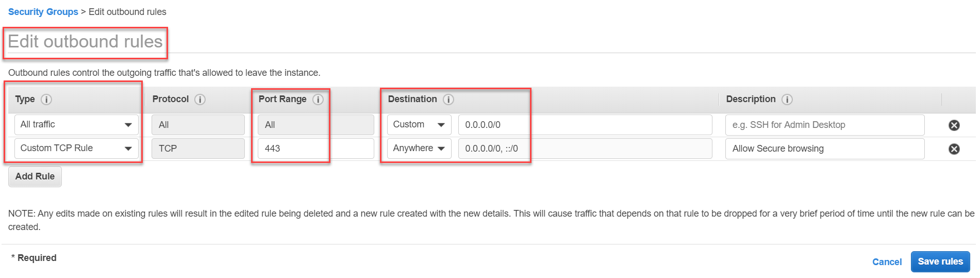Image resolution: width=980 pixels, height=278 pixels.
Task: Expand the Custom TCP Rule type dropdown
Action: pyautogui.click(x=76, y=149)
